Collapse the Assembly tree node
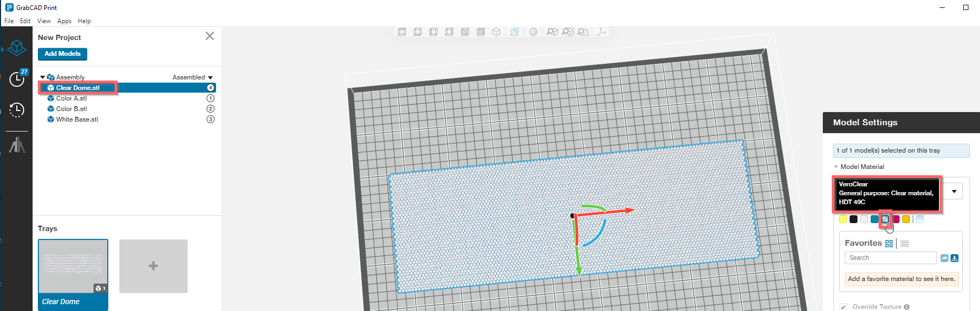 (x=43, y=77)
